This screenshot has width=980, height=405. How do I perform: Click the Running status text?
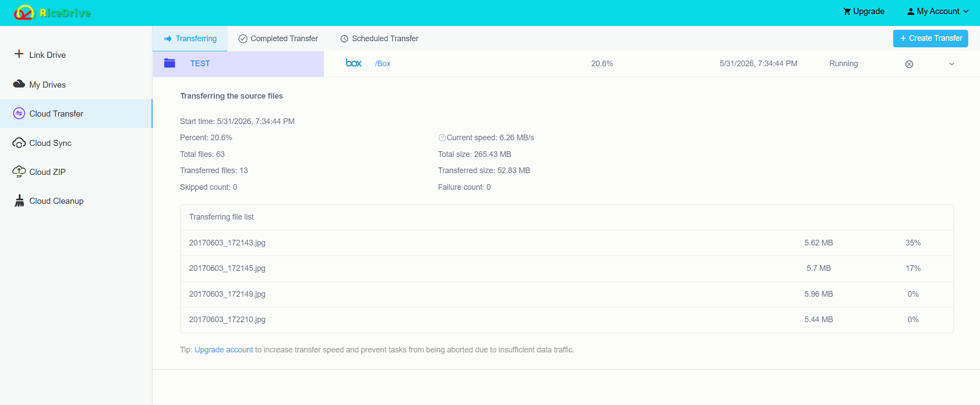pos(844,64)
